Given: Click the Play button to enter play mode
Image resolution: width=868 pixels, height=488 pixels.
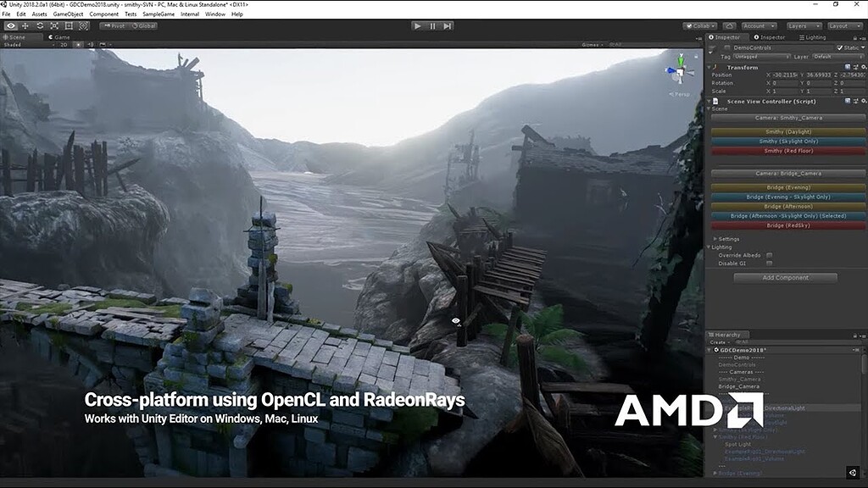Looking at the screenshot, I should tap(418, 25).
